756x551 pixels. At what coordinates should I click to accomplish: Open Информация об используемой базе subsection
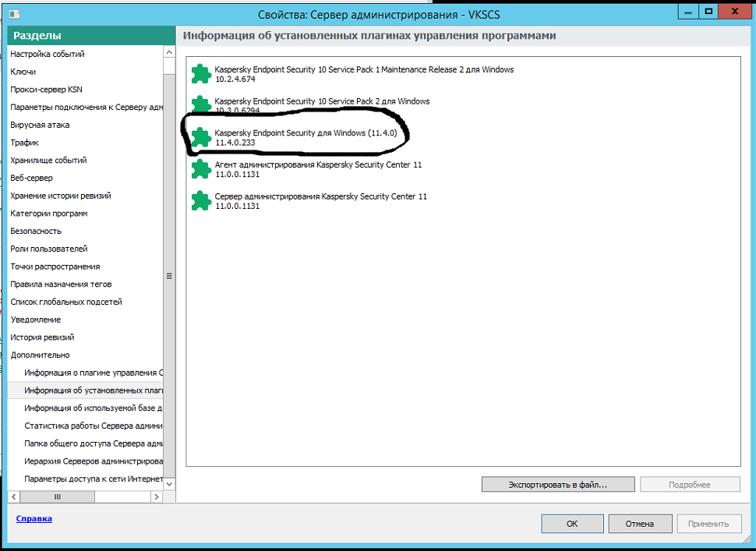[94, 408]
